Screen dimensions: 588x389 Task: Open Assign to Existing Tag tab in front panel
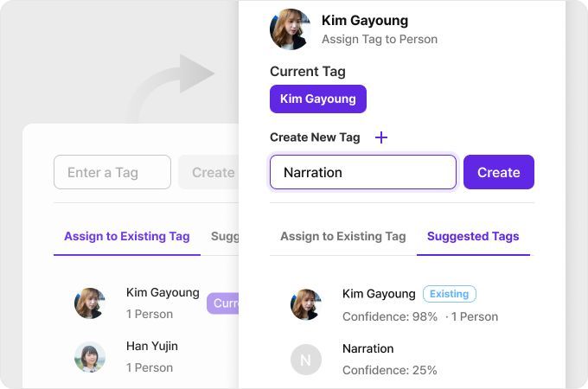click(x=342, y=236)
